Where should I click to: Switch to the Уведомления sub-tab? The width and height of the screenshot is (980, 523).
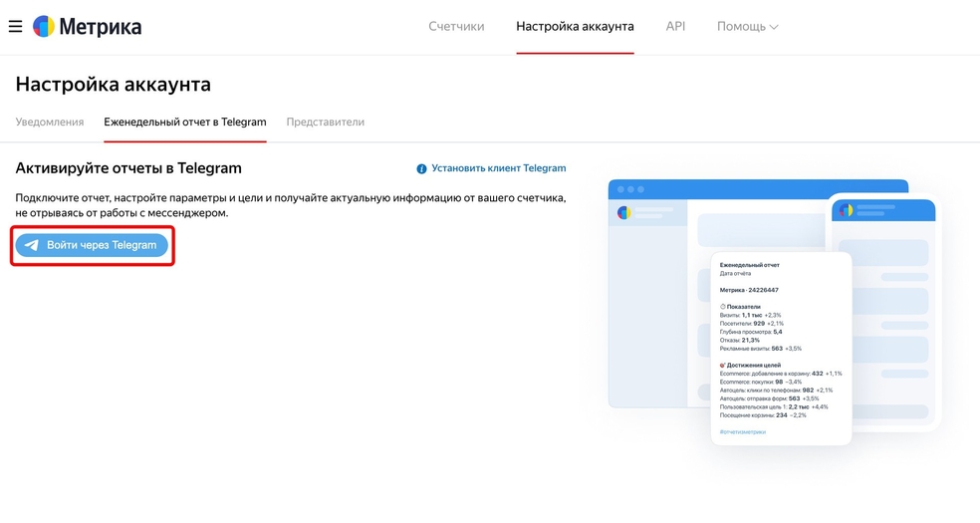[x=50, y=122]
